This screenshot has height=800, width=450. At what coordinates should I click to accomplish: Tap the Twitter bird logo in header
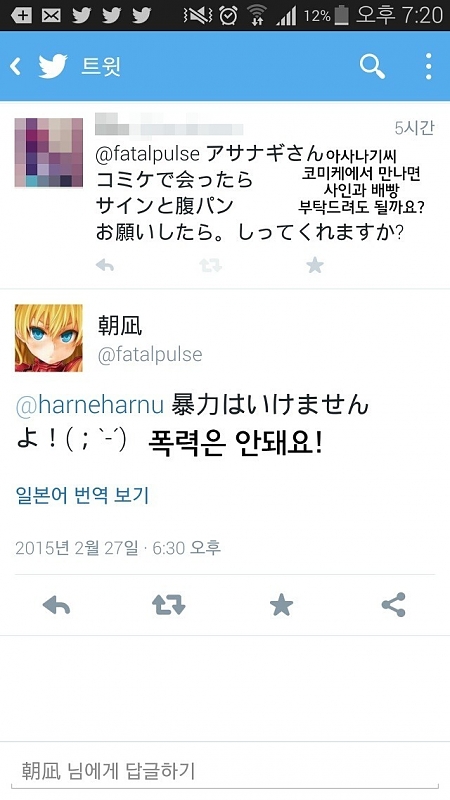point(53,66)
